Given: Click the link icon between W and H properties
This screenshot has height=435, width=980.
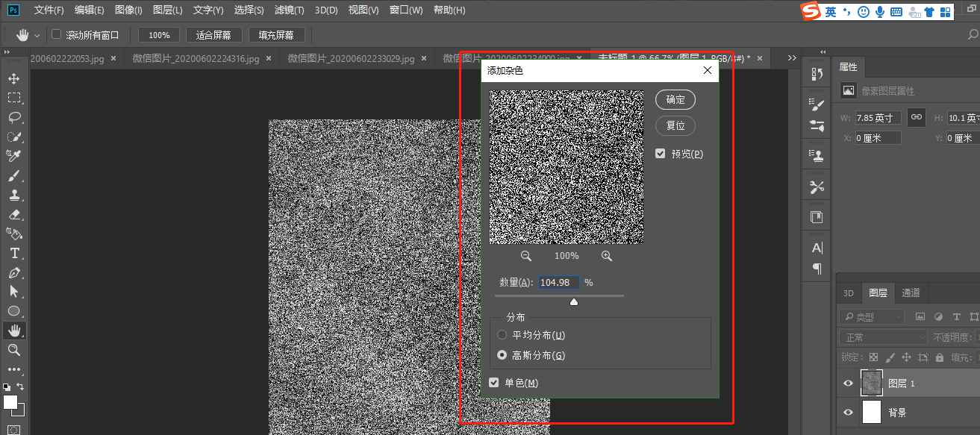Looking at the screenshot, I should [x=916, y=117].
